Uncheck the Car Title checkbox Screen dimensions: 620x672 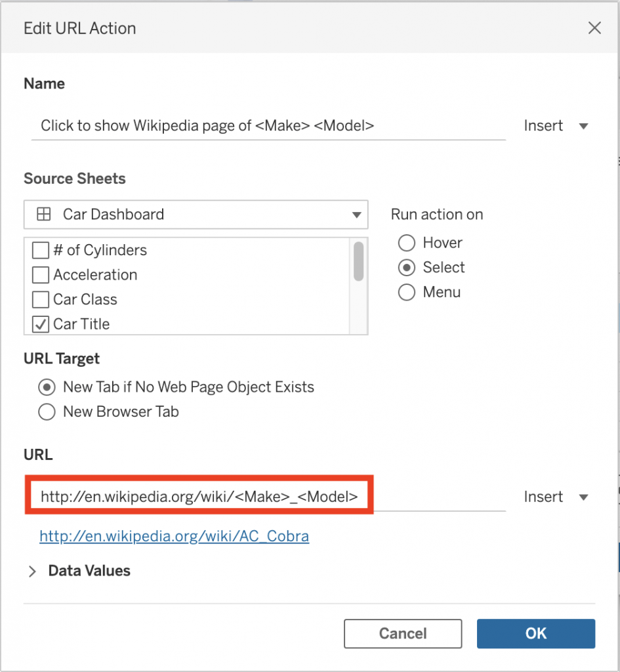pos(41,324)
